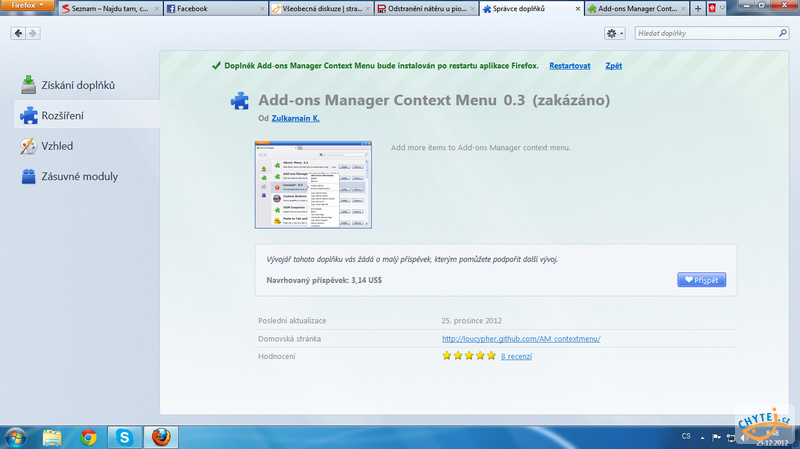Open File Explorer from taskbar

tap(52, 438)
